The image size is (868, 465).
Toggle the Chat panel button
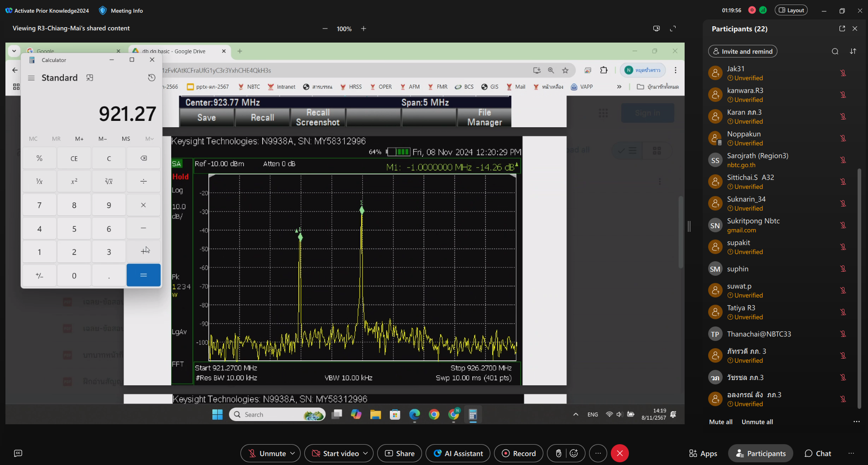click(x=818, y=453)
